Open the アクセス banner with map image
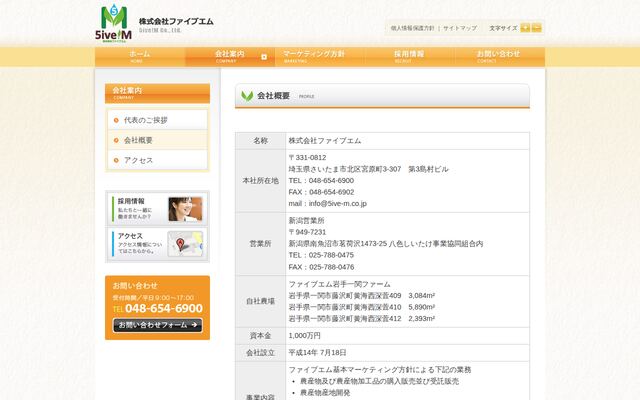Viewport: 640px width, 400px height. (158, 244)
